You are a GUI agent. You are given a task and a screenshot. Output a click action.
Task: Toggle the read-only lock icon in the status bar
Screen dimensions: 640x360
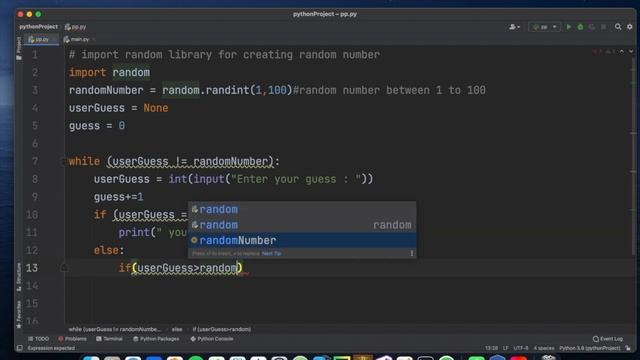click(x=628, y=348)
